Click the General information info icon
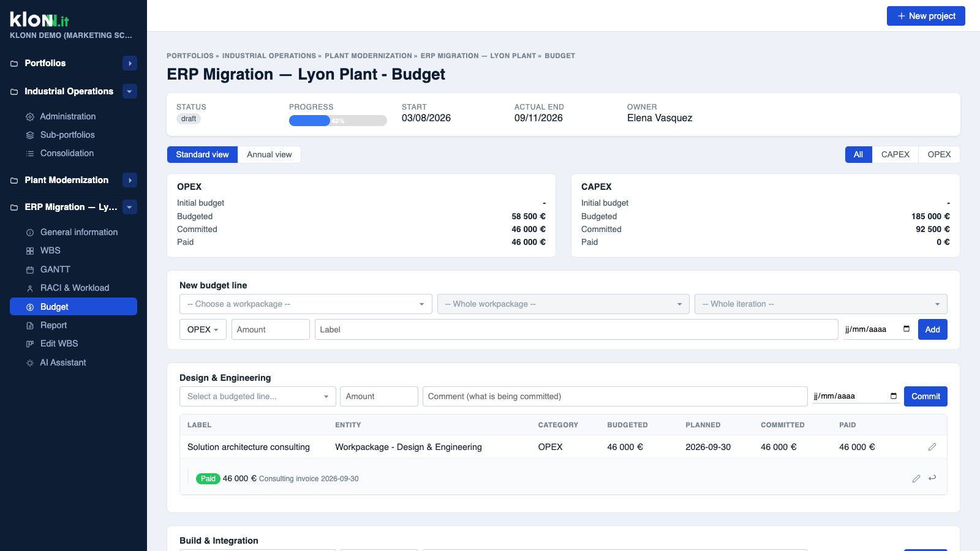The height and width of the screenshot is (551, 980). coord(29,233)
